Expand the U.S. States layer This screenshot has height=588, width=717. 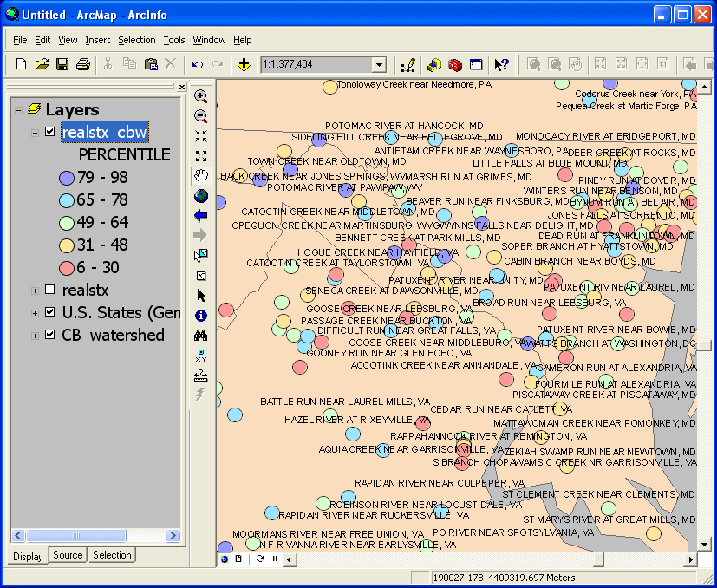click(36, 313)
